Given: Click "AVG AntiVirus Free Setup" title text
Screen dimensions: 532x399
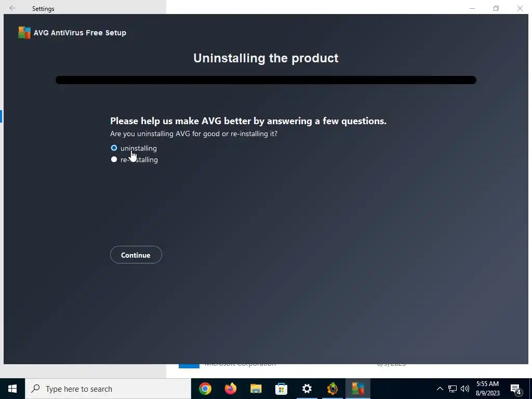Looking at the screenshot, I should [80, 33].
